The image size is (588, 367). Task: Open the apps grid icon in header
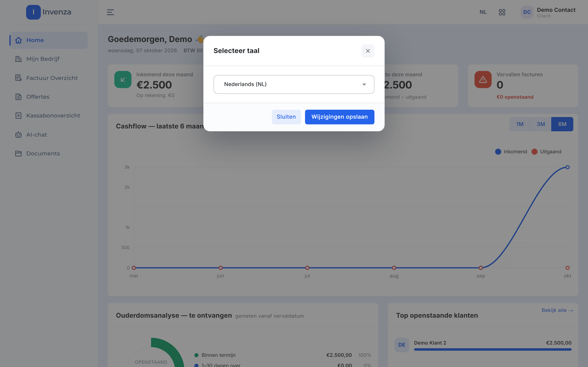coord(502,12)
